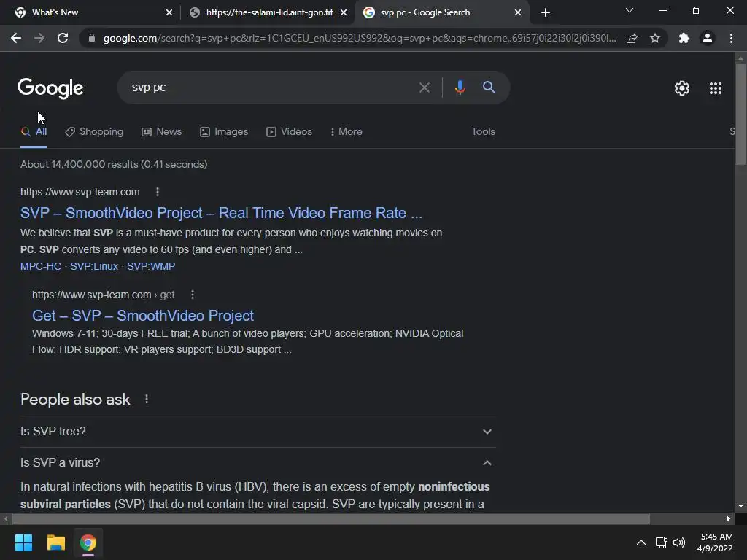Image resolution: width=747 pixels, height=560 pixels.
Task: Open the network status tray icon
Action: [x=661, y=542]
